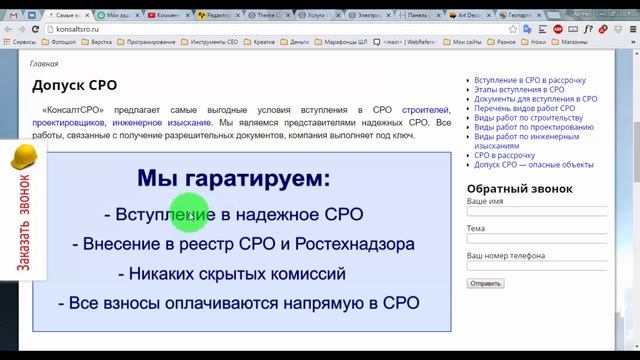Open the Креатив bookmark folder
The height and width of the screenshot is (360, 640).
point(260,42)
